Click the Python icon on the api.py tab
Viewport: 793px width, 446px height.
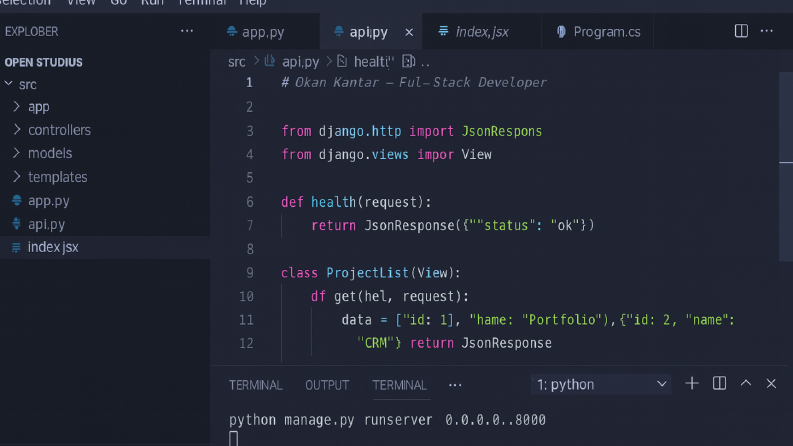[x=338, y=31]
